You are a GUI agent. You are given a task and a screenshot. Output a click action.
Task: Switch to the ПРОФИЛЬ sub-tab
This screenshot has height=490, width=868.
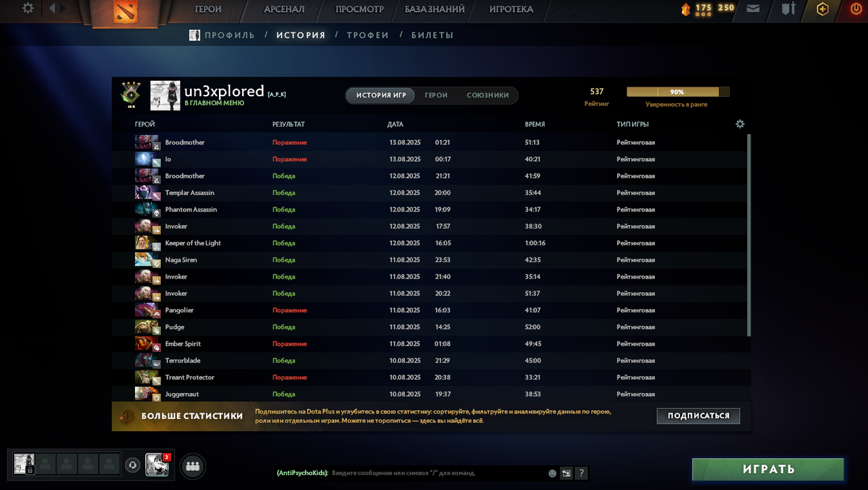[x=230, y=35]
